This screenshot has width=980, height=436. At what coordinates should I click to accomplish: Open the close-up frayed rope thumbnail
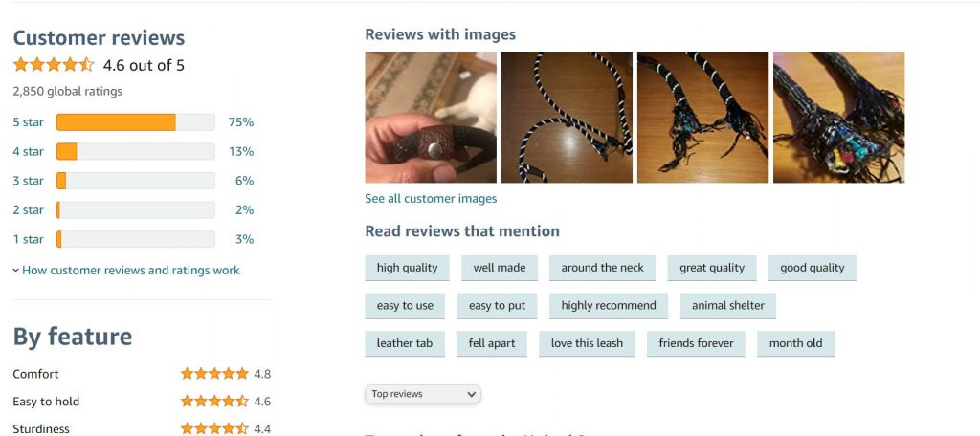coord(838,118)
